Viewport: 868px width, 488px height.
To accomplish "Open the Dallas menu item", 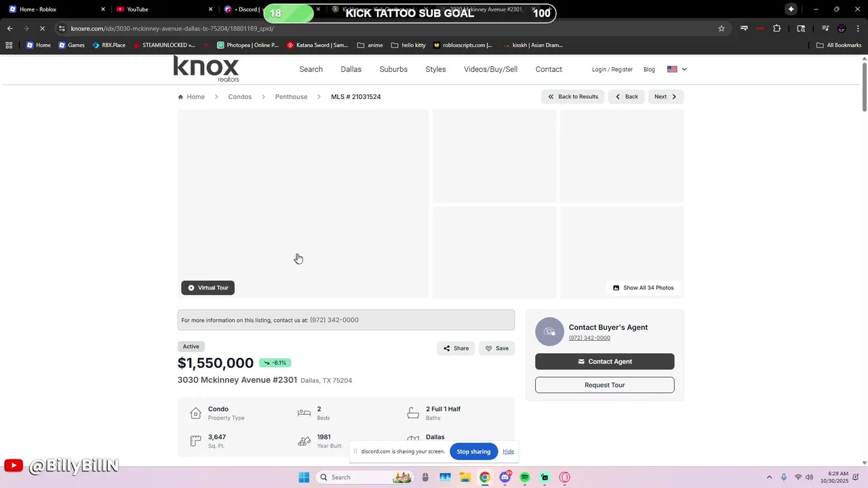I will point(351,69).
